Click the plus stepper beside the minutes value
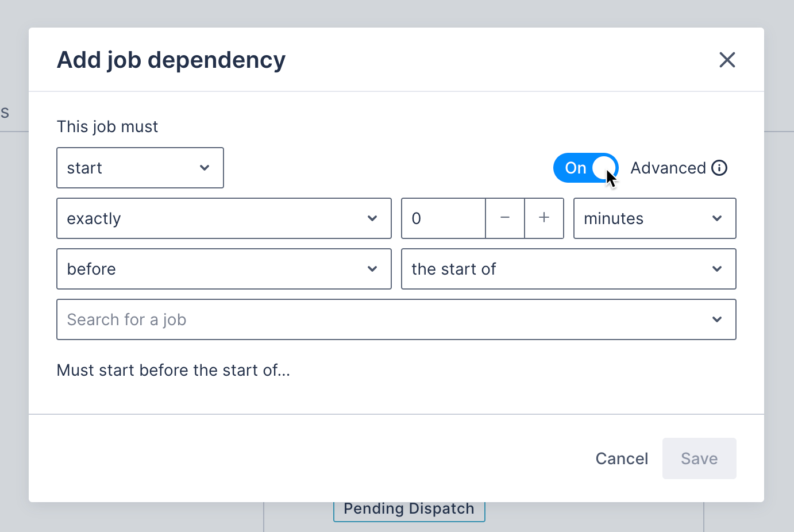The width and height of the screenshot is (794, 532). [544, 218]
